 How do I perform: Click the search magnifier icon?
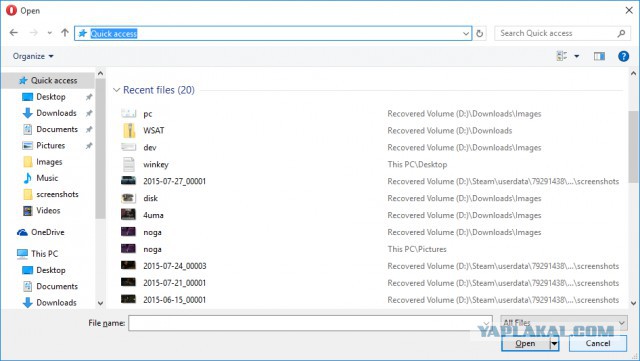tap(621, 33)
